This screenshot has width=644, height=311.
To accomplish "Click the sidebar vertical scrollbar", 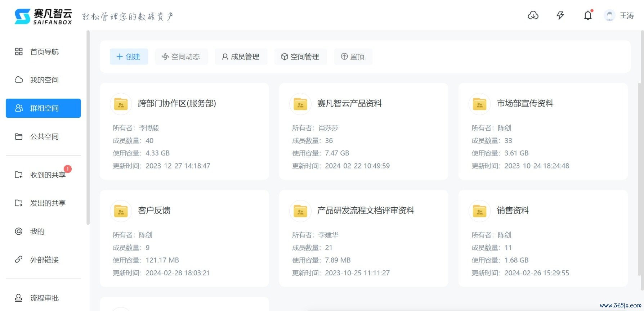I will [88, 128].
